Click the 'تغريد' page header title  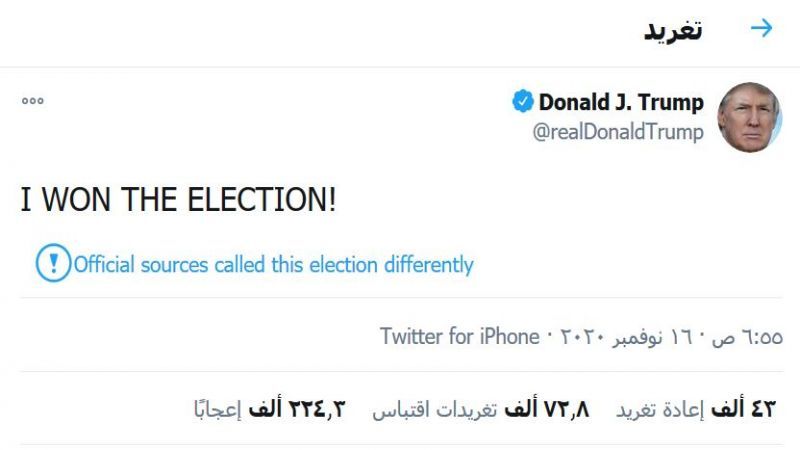click(673, 29)
